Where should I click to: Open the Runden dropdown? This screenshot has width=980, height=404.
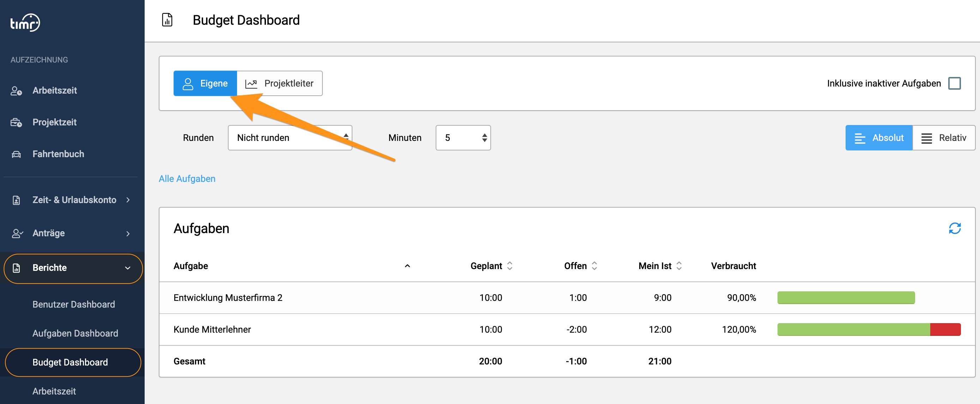(x=290, y=138)
